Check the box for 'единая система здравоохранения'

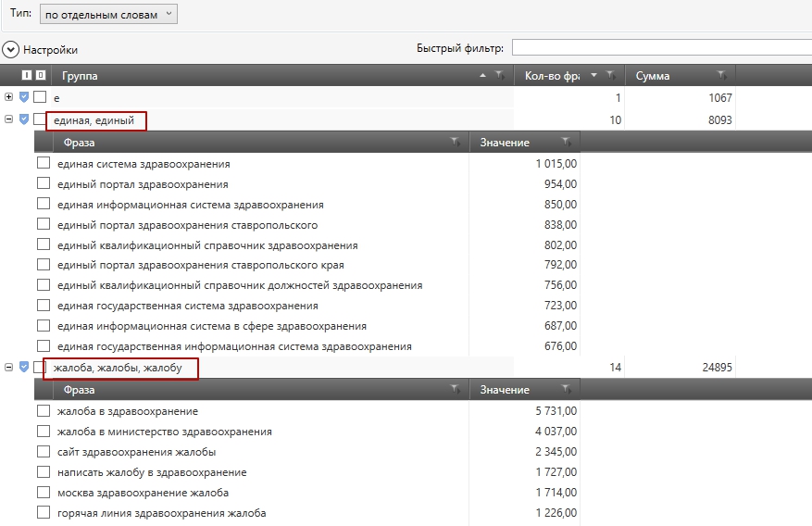(x=44, y=164)
